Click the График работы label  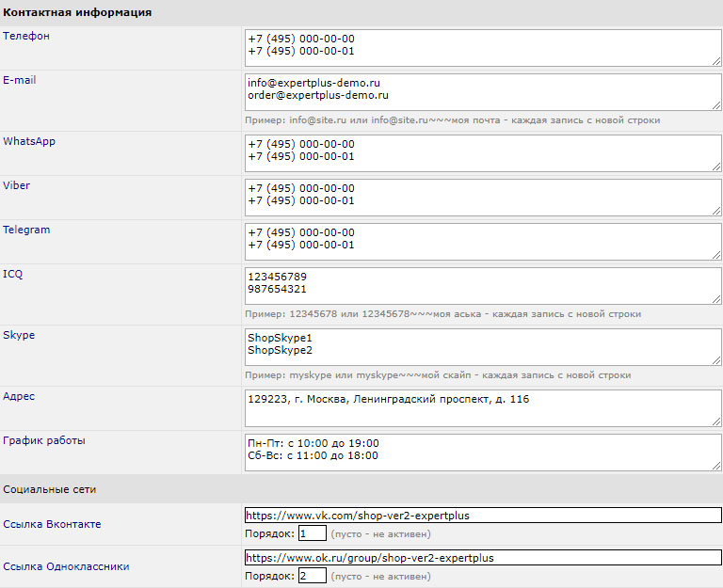coord(44,440)
